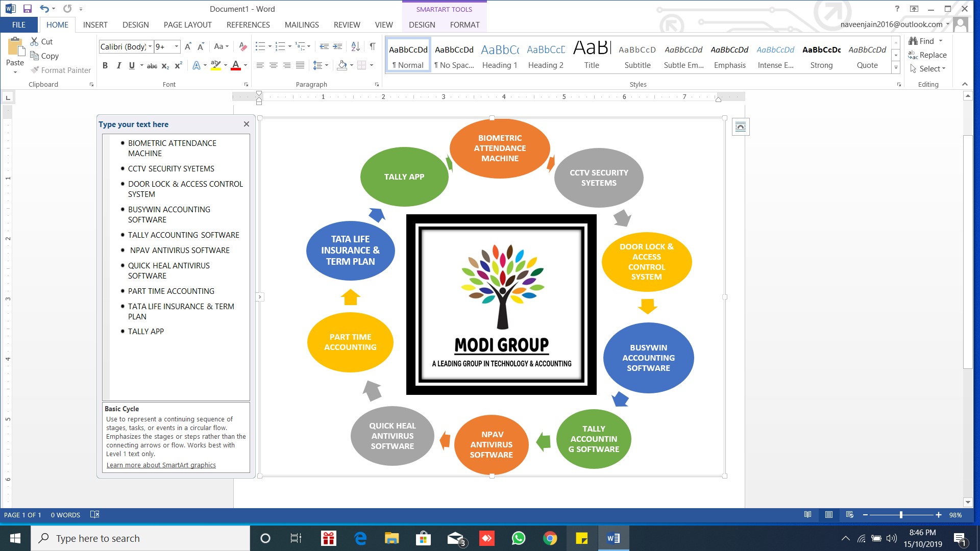The width and height of the screenshot is (980, 551).
Task: Collapse the text pane using side arrow
Action: (x=260, y=296)
